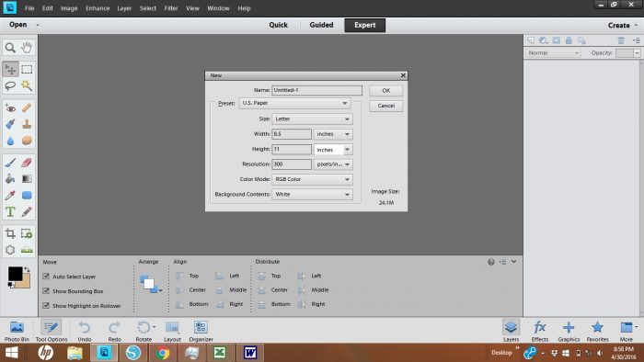Click the Open button

coord(18,25)
